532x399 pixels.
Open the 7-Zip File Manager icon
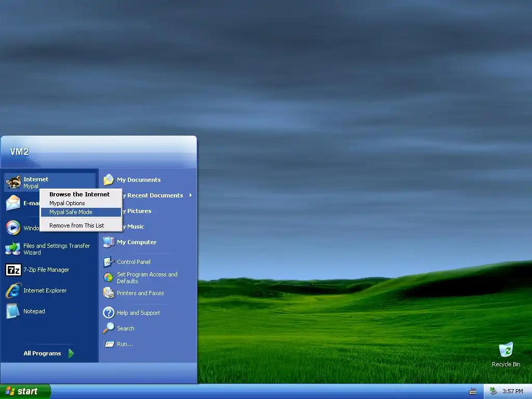[x=13, y=270]
